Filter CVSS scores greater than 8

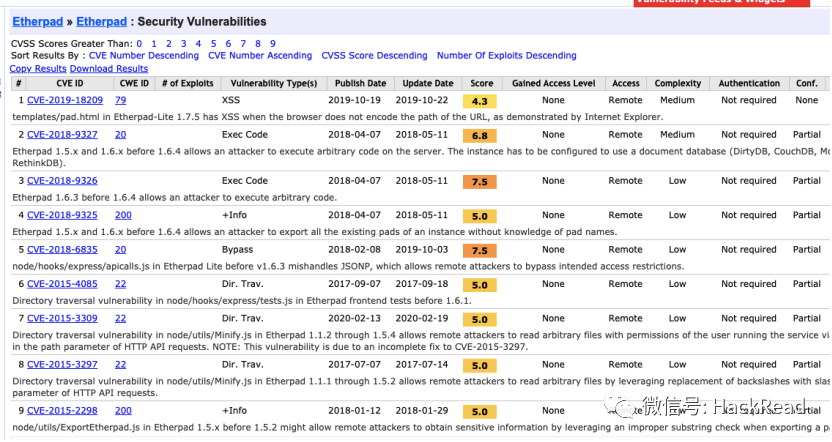[x=258, y=44]
